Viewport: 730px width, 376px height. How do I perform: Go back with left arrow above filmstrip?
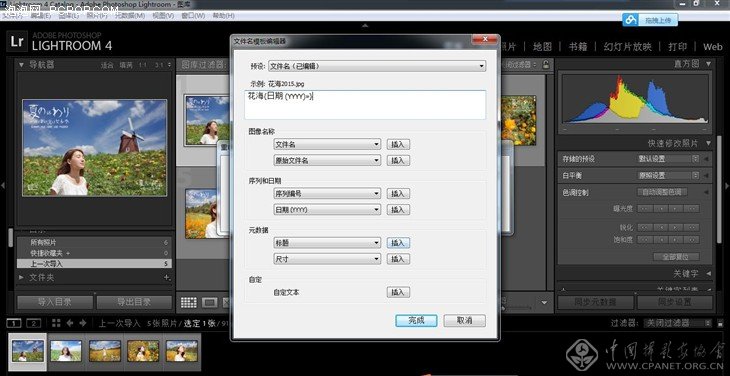70,323
